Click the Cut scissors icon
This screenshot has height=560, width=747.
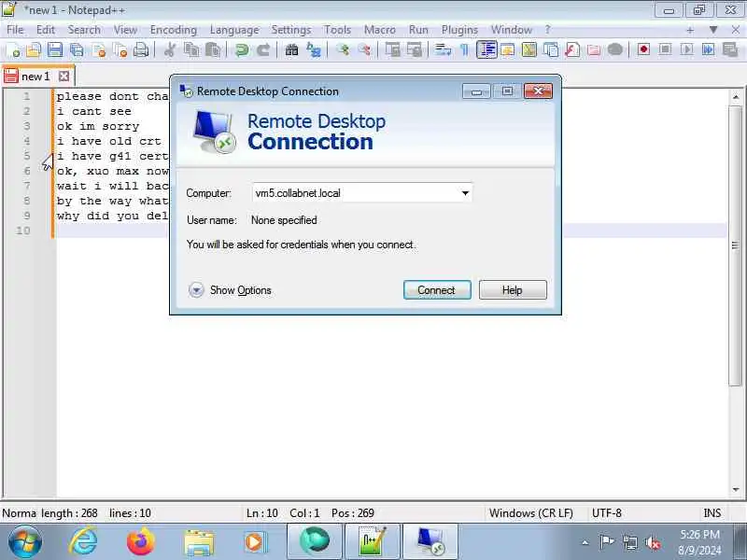(x=169, y=49)
